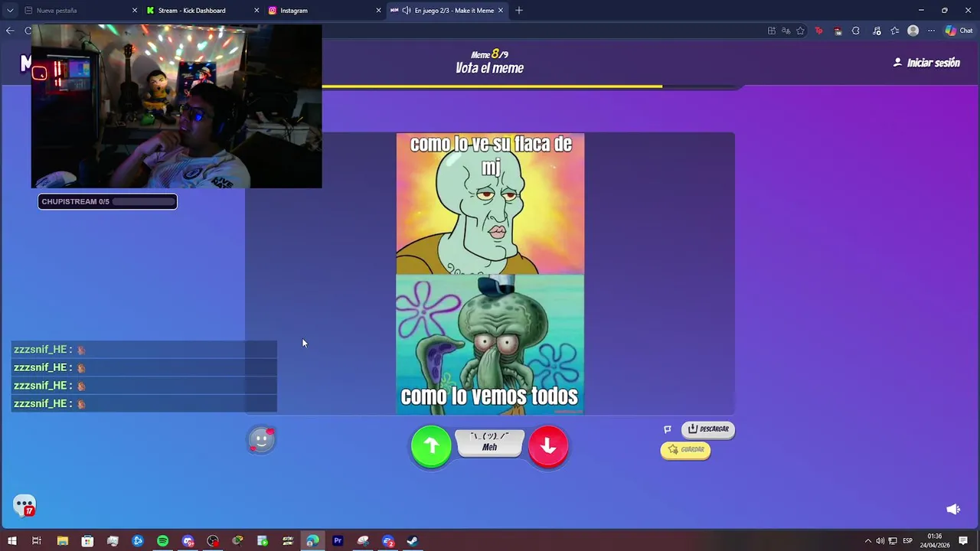Click the CHUPISTREAM 0/5 progress bar
Image resolution: width=980 pixels, height=551 pixels.
point(107,201)
